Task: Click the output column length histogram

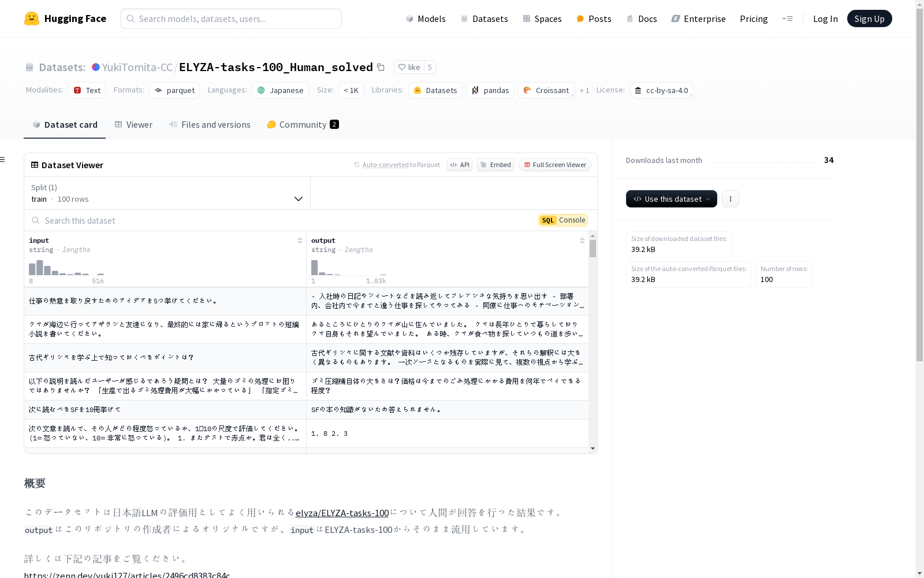Action: point(349,268)
